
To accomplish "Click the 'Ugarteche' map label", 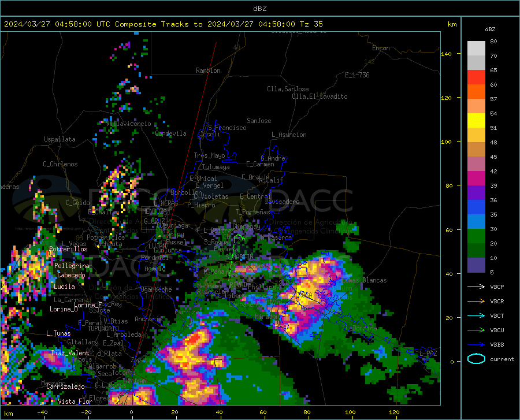I will 156,289.
